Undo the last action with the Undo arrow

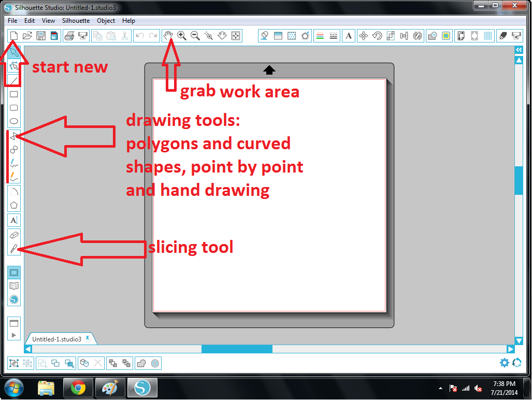tap(140, 36)
